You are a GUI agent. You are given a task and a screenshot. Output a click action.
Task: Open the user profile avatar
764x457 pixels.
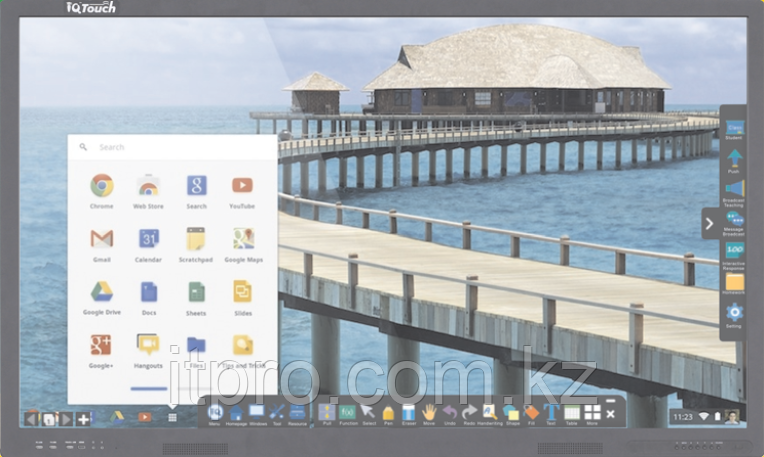coord(731,417)
